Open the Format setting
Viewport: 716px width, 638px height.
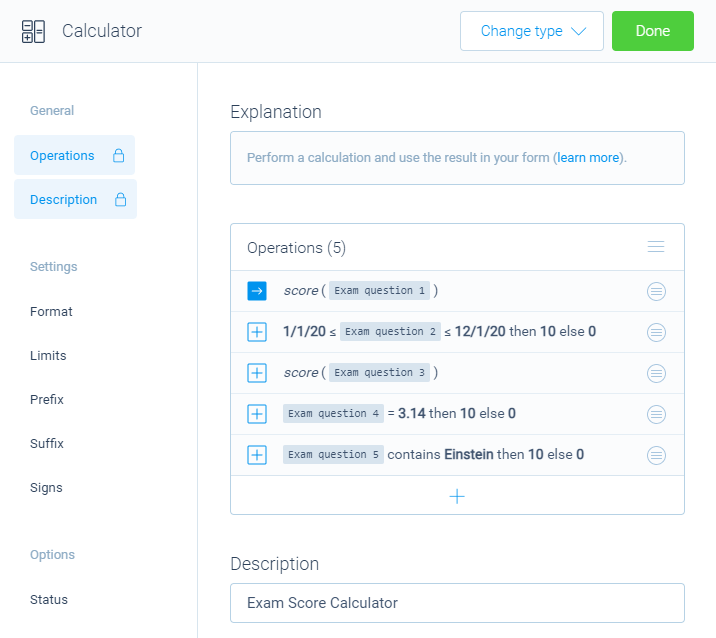pyautogui.click(x=51, y=311)
